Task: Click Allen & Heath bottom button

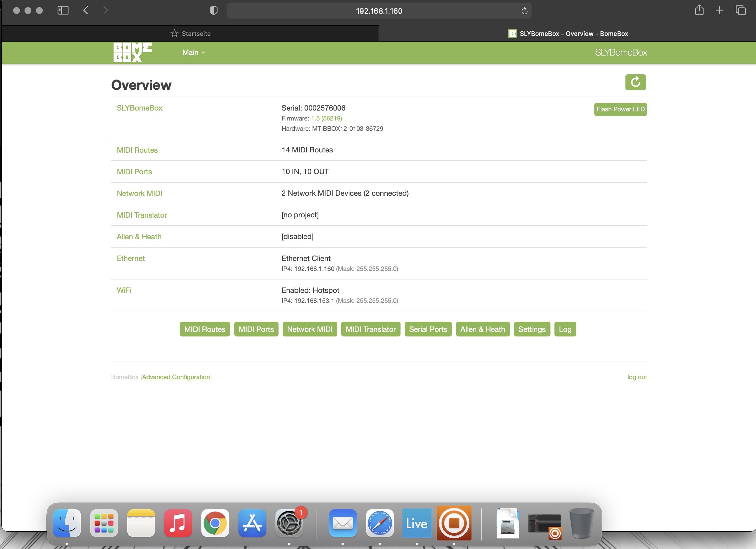Action: pyautogui.click(x=483, y=329)
